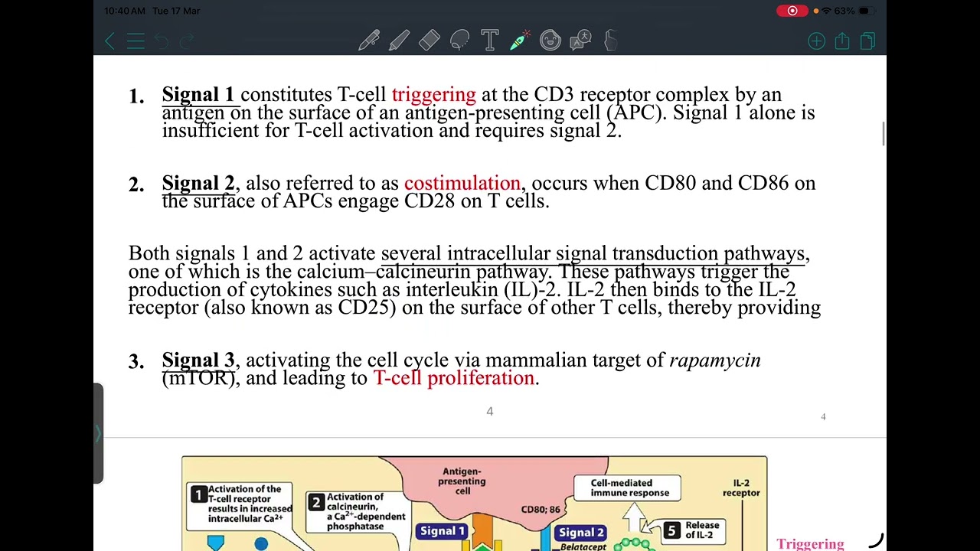Click the underlined 'Signal 2' heading

pyautogui.click(x=198, y=184)
